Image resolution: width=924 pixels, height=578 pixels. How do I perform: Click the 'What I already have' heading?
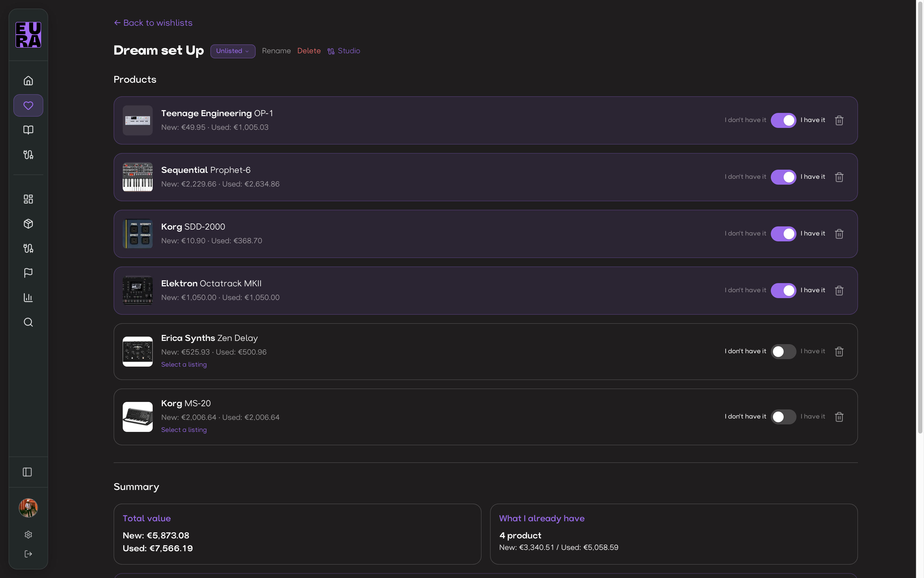542,518
